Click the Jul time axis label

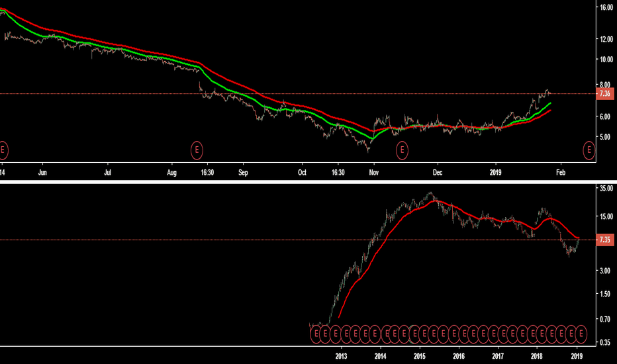pyautogui.click(x=107, y=172)
